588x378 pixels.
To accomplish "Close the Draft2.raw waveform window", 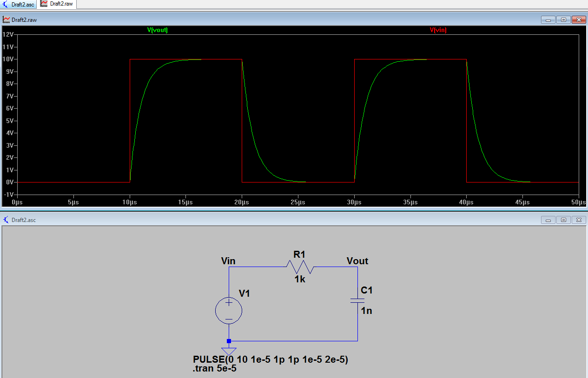I will [579, 20].
